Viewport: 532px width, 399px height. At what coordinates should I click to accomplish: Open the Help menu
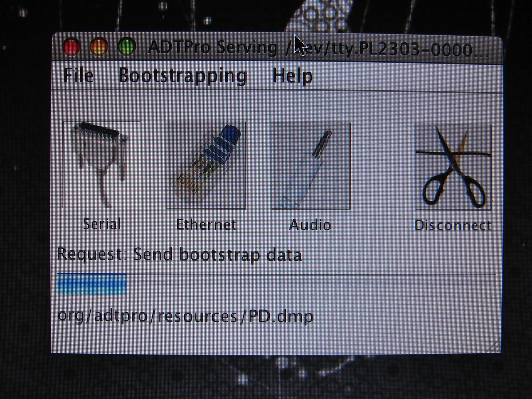point(293,76)
